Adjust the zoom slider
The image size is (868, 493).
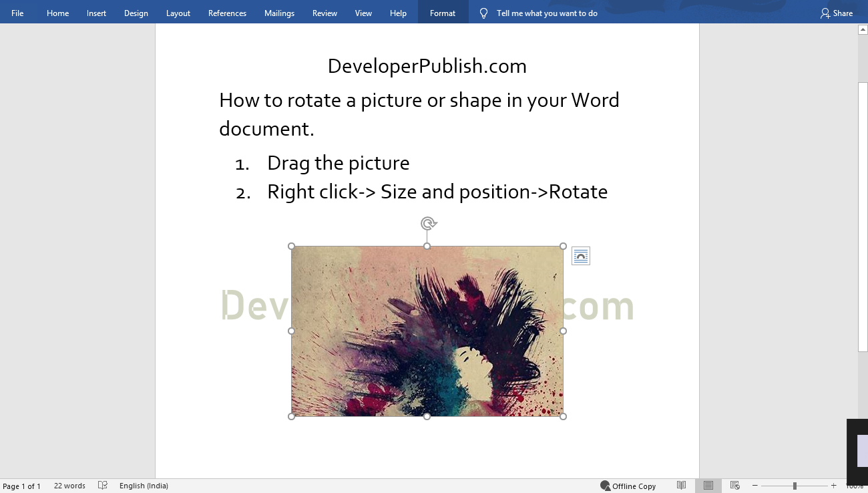click(793, 486)
